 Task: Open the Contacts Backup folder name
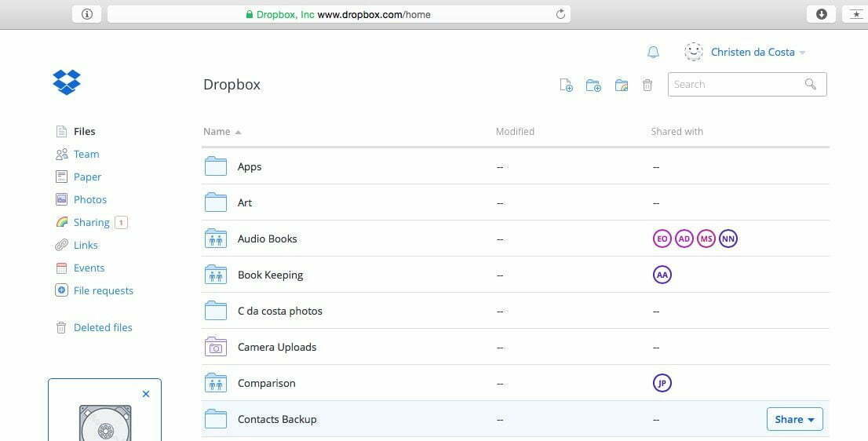(277, 419)
